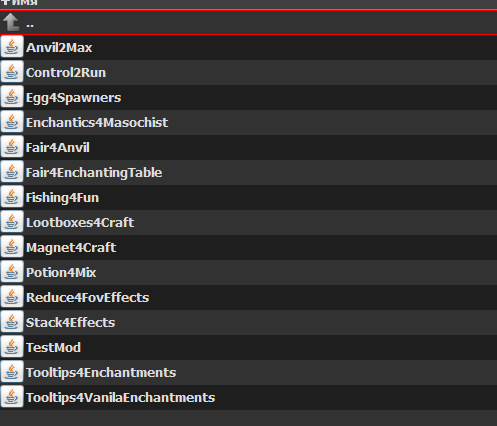Screen dimensions: 497x426
Task: Click the Java icon beside Control2Run
Action: [x=12, y=72]
